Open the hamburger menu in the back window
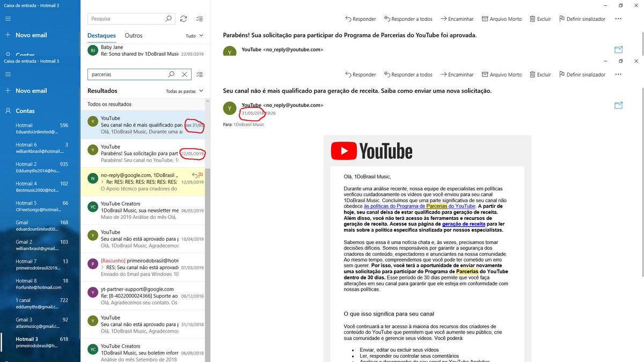 coord(8,19)
